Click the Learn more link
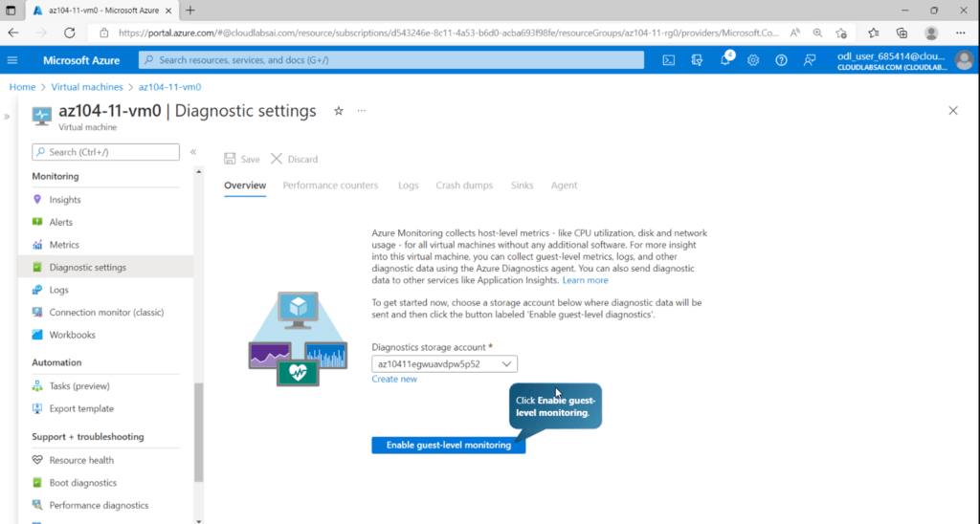980x524 pixels. [x=585, y=280]
